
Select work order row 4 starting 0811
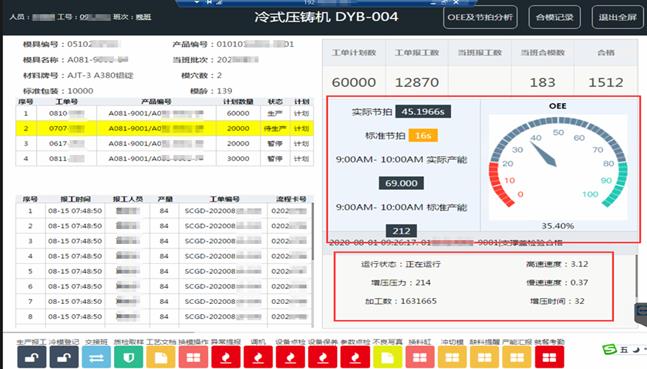[165, 158]
